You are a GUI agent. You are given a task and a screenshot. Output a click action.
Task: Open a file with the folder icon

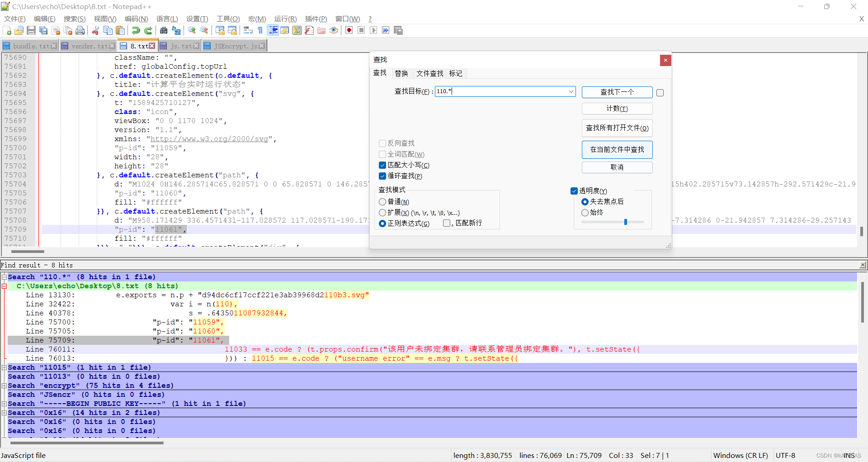pos(19,30)
